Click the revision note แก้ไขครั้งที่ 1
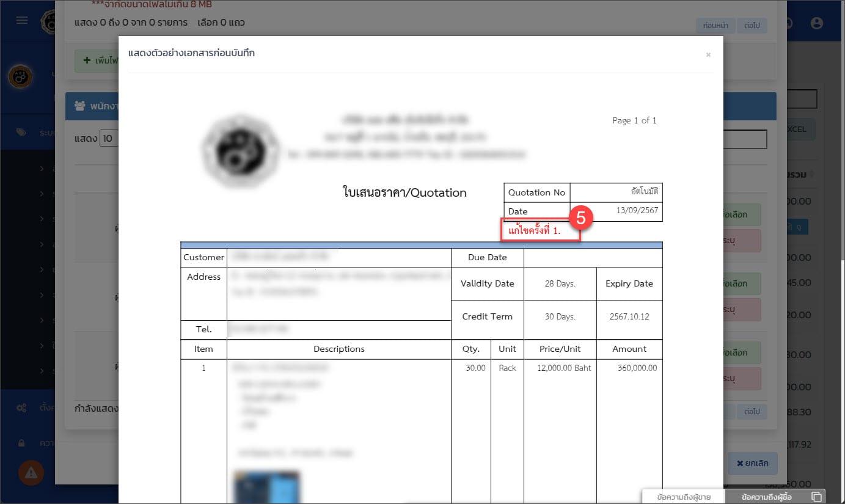 coord(535,232)
